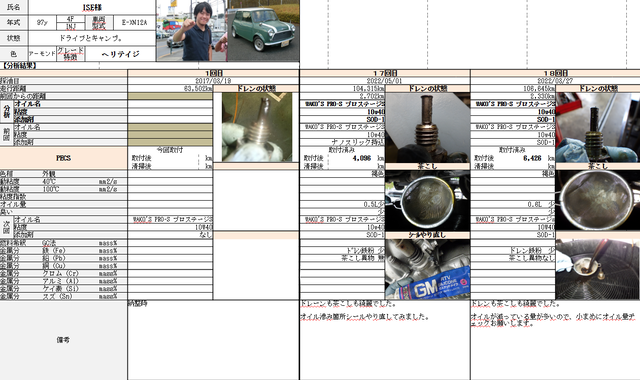Image resolution: width=640 pixels, height=380 pixels.
Task: Select the 18回目 column header
Action: 556,73
